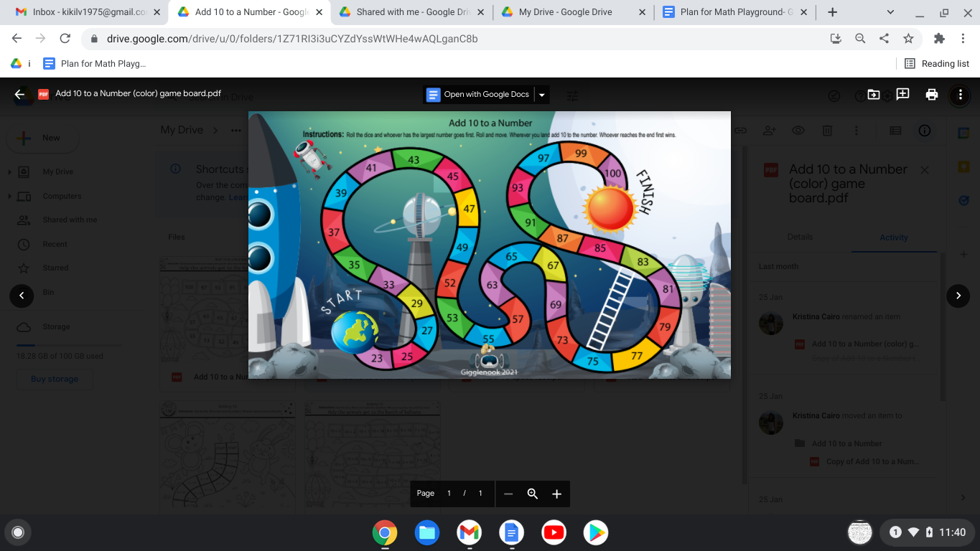Launch YouTube from the shelf
The height and width of the screenshot is (551, 980).
(554, 532)
